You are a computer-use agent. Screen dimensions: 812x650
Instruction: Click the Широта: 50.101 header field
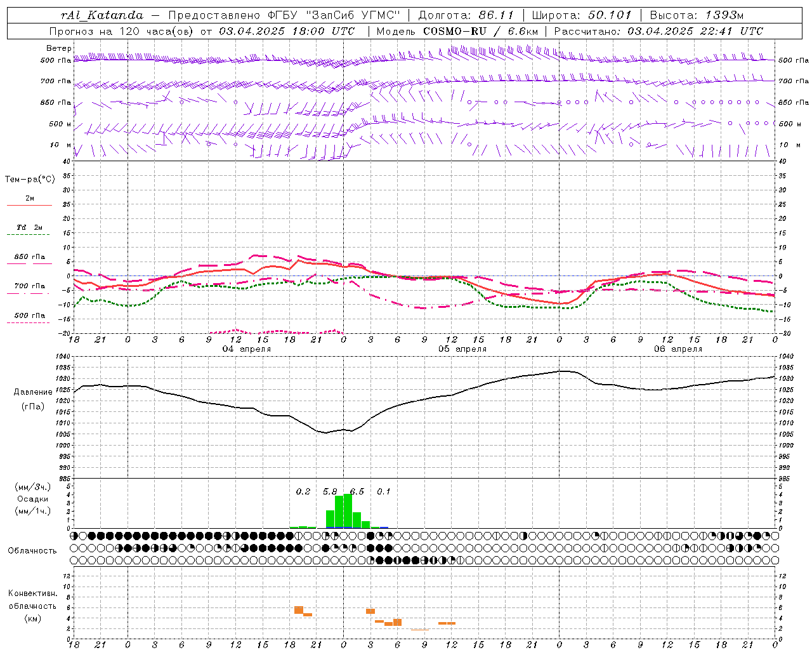tap(582, 15)
